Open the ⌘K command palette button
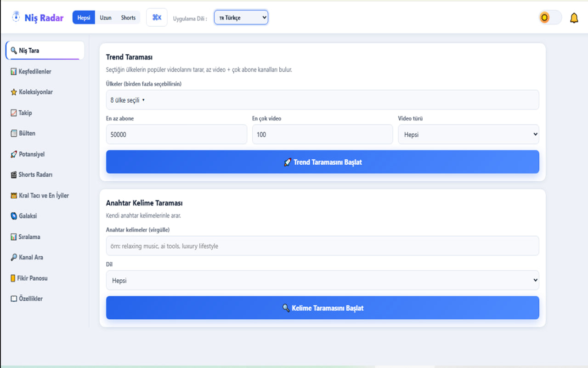 pos(157,17)
